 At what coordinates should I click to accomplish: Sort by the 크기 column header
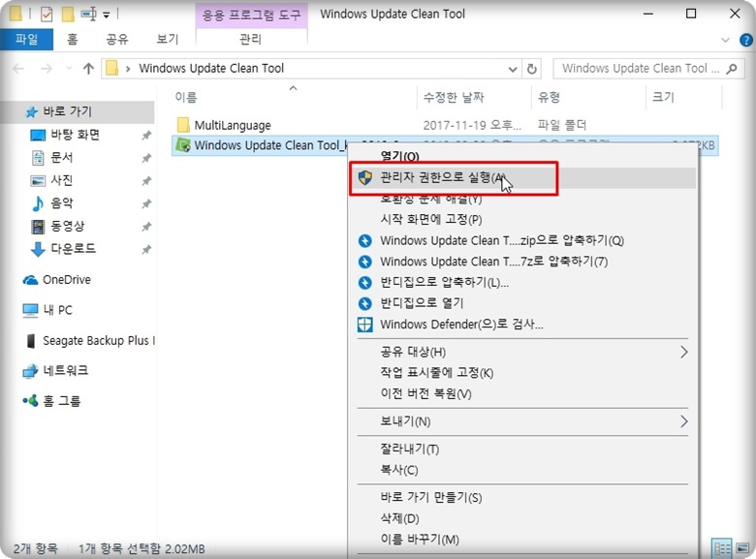(x=663, y=97)
